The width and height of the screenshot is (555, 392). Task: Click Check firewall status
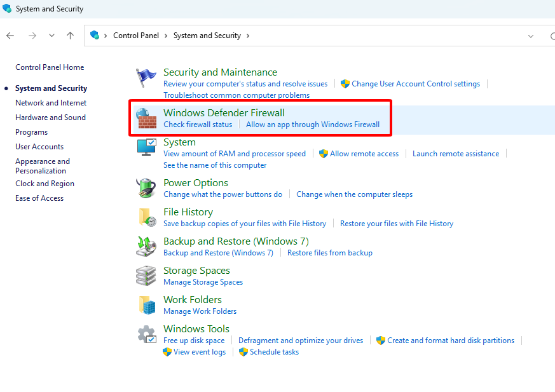tap(198, 125)
